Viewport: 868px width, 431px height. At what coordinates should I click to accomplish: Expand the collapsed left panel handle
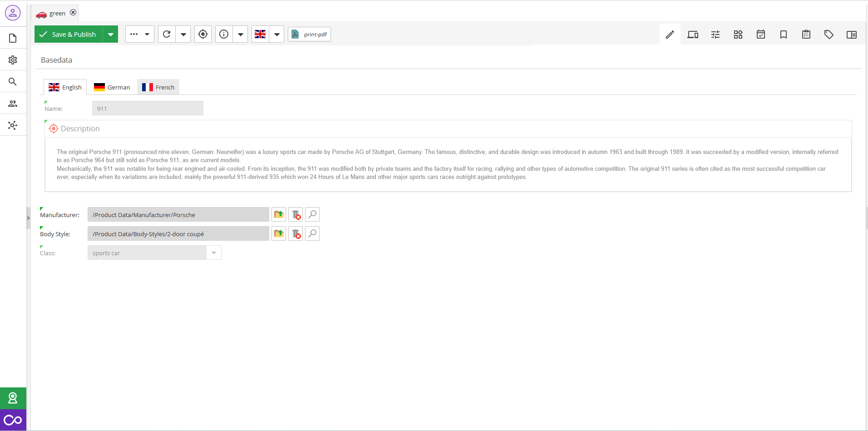[x=29, y=218]
